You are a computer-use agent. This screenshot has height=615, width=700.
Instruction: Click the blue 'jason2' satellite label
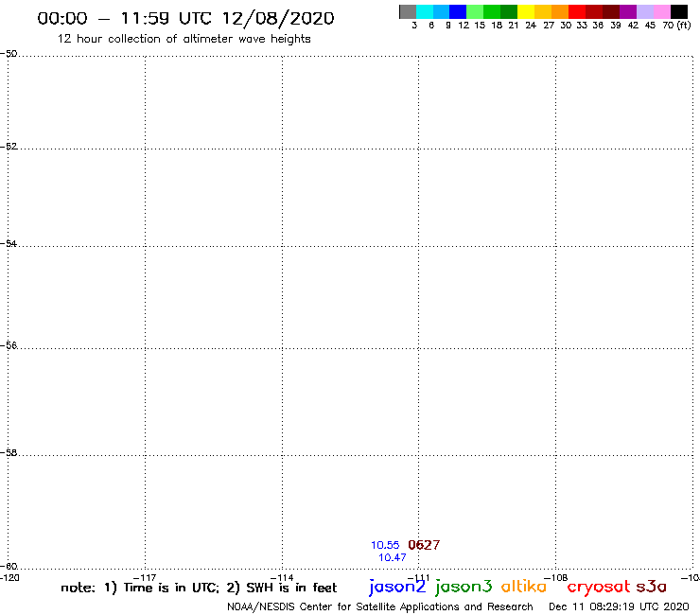click(397, 587)
